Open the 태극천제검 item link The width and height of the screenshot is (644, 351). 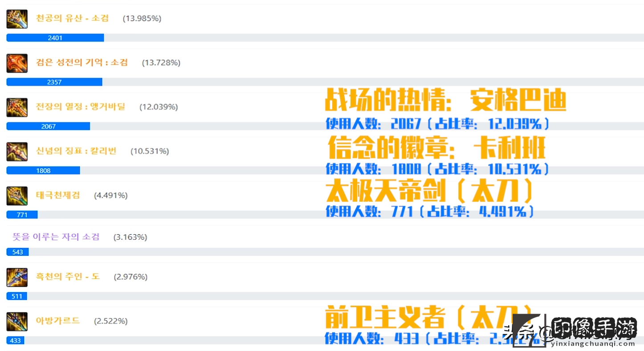pyautogui.click(x=58, y=195)
